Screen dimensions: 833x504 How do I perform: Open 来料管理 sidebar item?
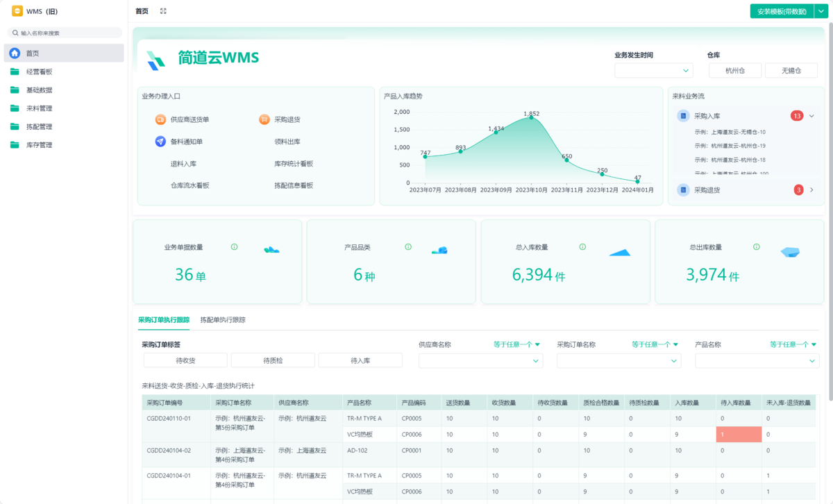click(x=64, y=108)
